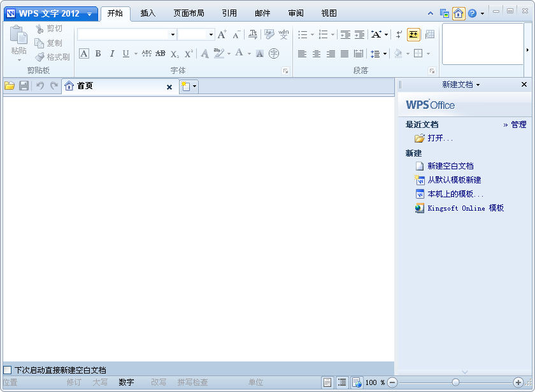Click 新建空白文档 link

pos(450,166)
